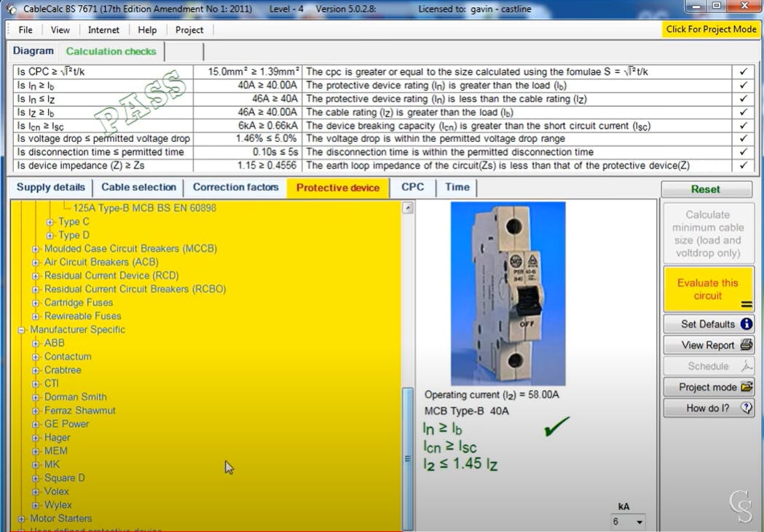Expand Residual Current Device (RCD) node
Viewport: 764px width, 532px height.
point(36,276)
